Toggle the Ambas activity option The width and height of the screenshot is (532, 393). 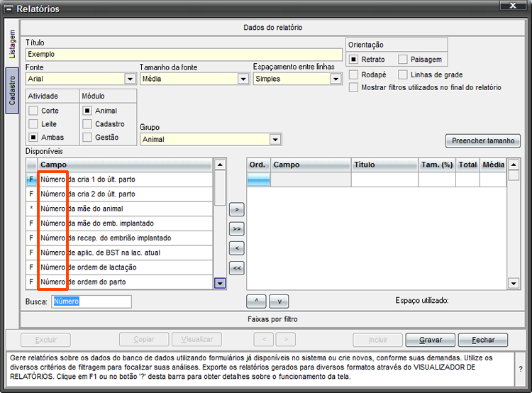click(33, 137)
